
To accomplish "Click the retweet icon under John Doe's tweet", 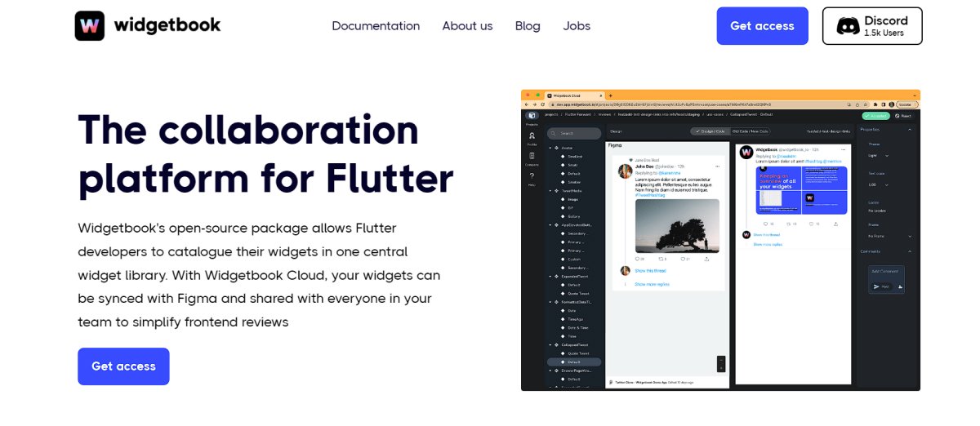I will (661, 259).
